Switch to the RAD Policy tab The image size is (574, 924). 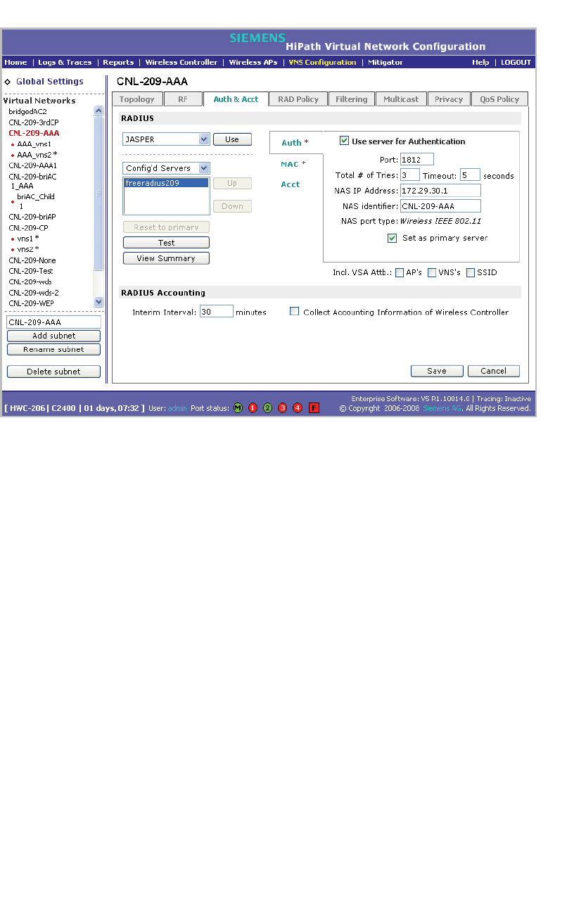tap(298, 99)
